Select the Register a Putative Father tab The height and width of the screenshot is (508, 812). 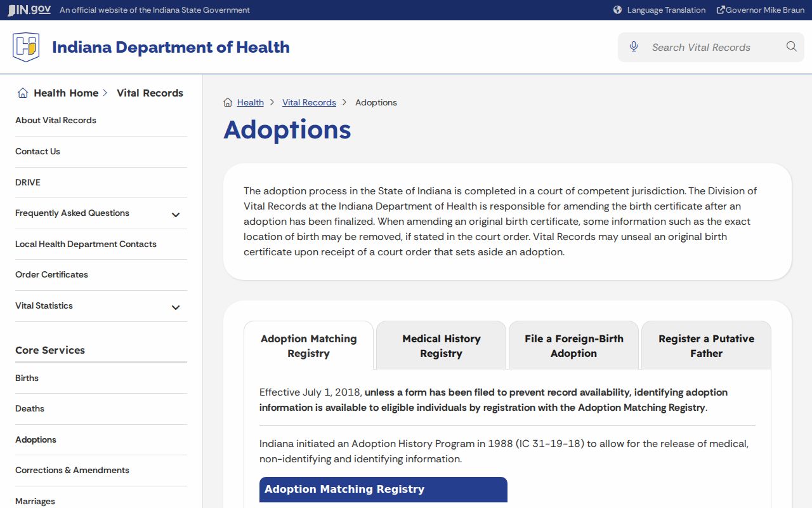tap(706, 345)
